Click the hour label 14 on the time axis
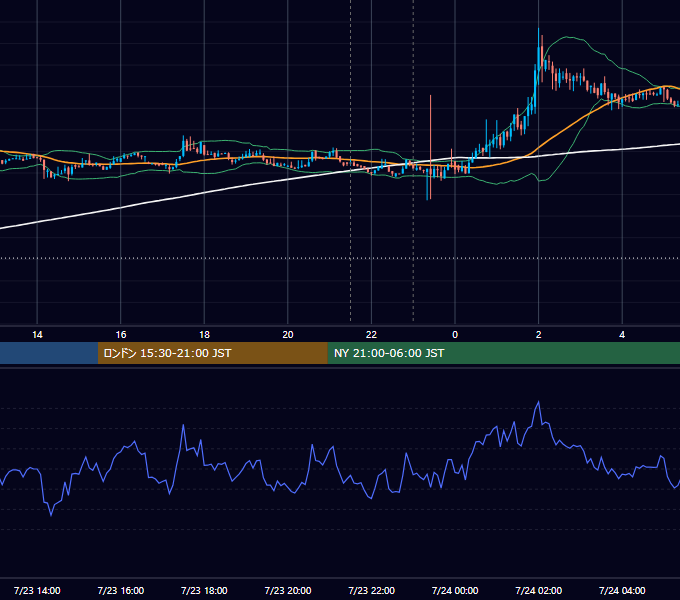Viewport: 680px width, 600px height. (37, 335)
